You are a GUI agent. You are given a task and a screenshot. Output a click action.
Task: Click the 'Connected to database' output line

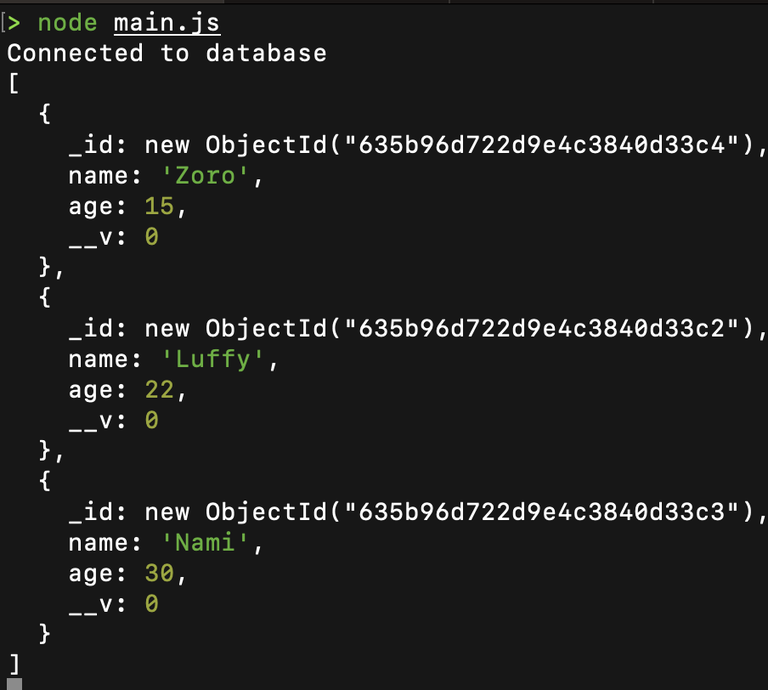[x=167, y=53]
